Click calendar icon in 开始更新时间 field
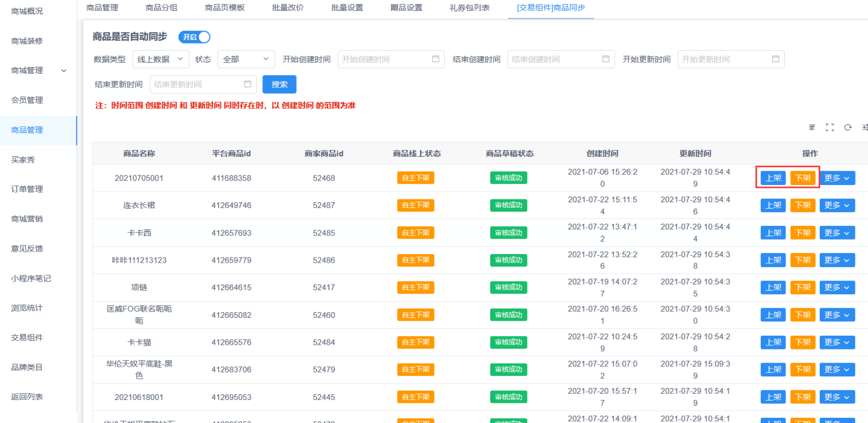 click(775, 59)
